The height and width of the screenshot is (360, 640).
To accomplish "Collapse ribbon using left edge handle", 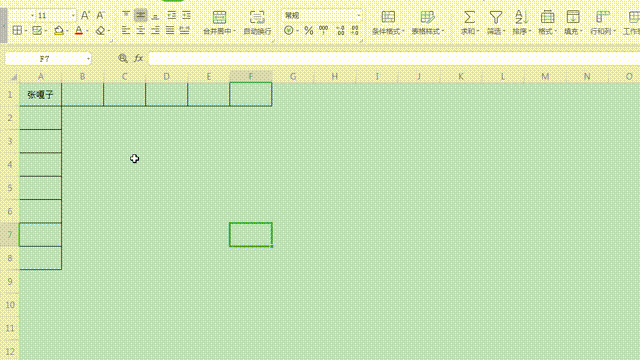I will point(3,25).
